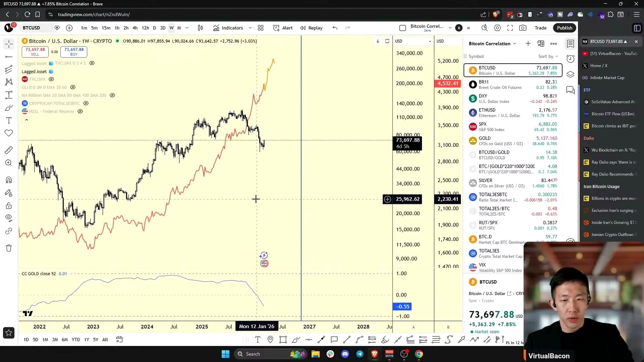Show the M2SL Federal Reserve series
This screenshot has height=362, width=644.
80,111
